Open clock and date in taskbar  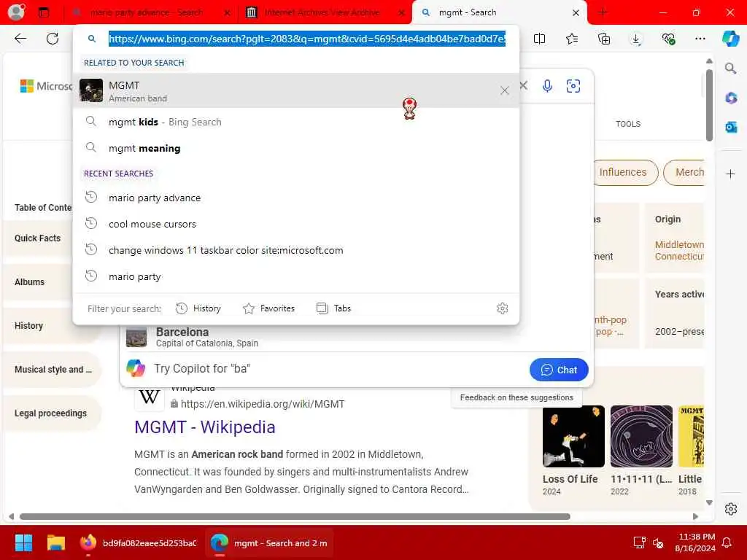pyautogui.click(x=695, y=542)
